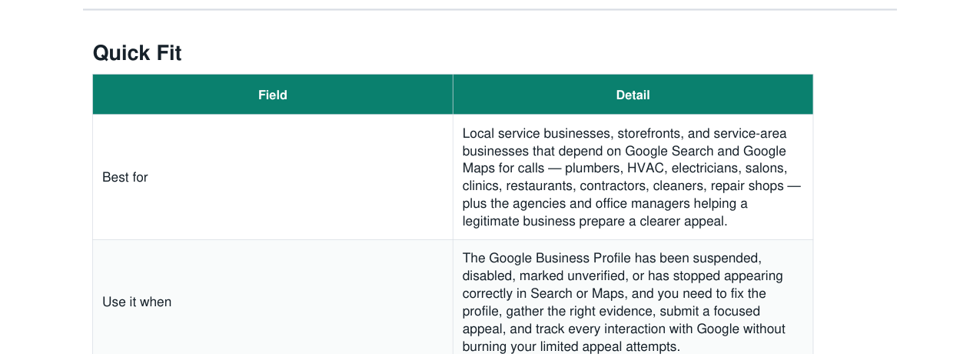This screenshot has height=354, width=980.
Task: Select the Detail column header
Action: tap(633, 95)
